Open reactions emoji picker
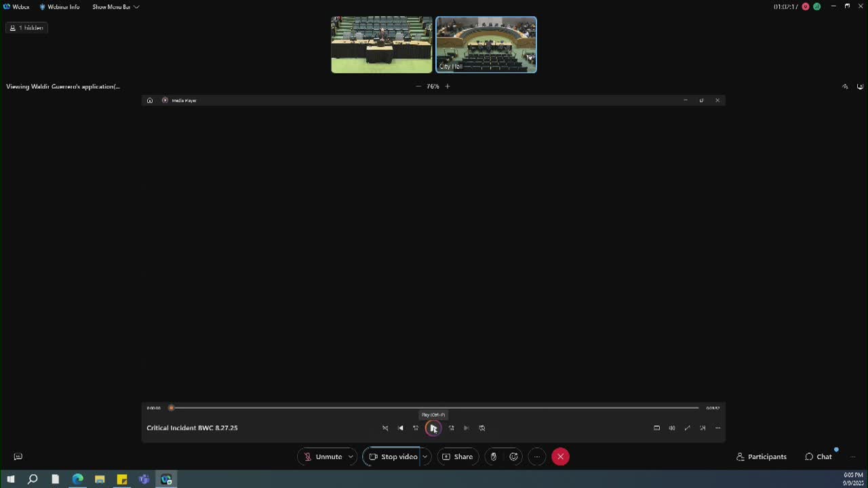This screenshot has width=868, height=488. click(x=514, y=457)
